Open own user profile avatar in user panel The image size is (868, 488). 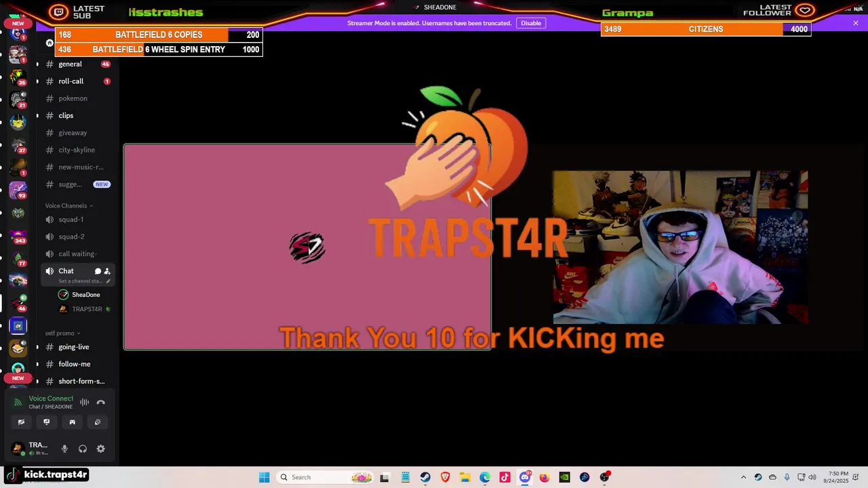(18, 449)
